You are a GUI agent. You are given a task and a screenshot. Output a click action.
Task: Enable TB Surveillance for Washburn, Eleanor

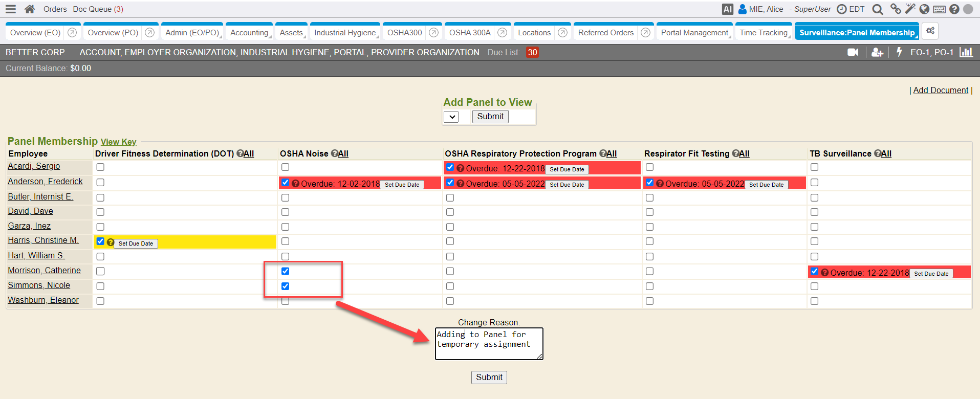(x=814, y=301)
